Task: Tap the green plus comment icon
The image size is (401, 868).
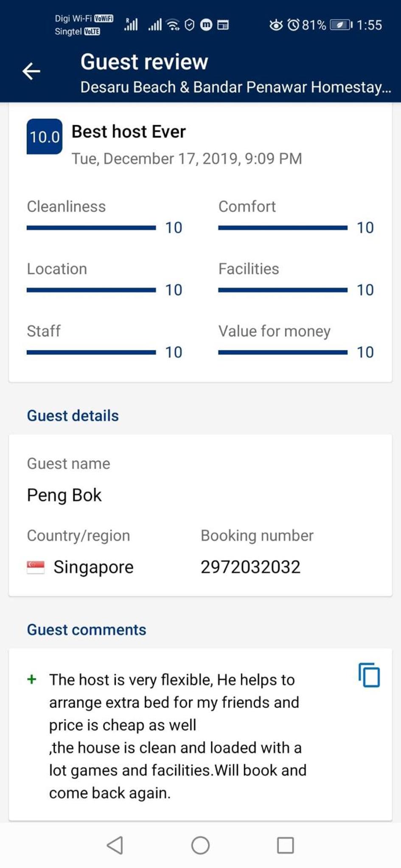Action: tap(32, 679)
